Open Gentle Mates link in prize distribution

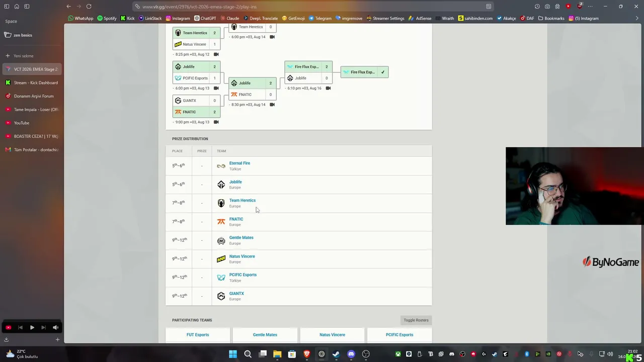242,237
